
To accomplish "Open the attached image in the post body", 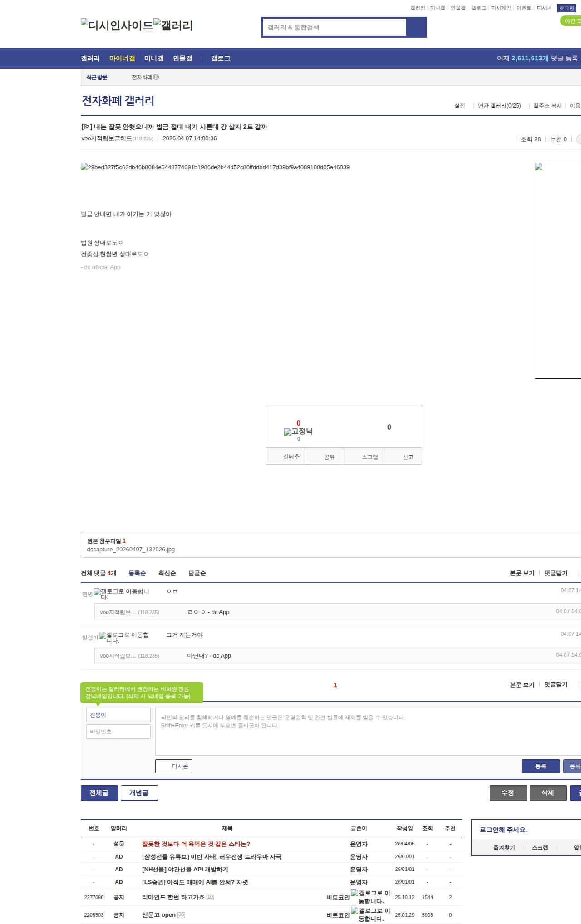I will coord(215,167).
